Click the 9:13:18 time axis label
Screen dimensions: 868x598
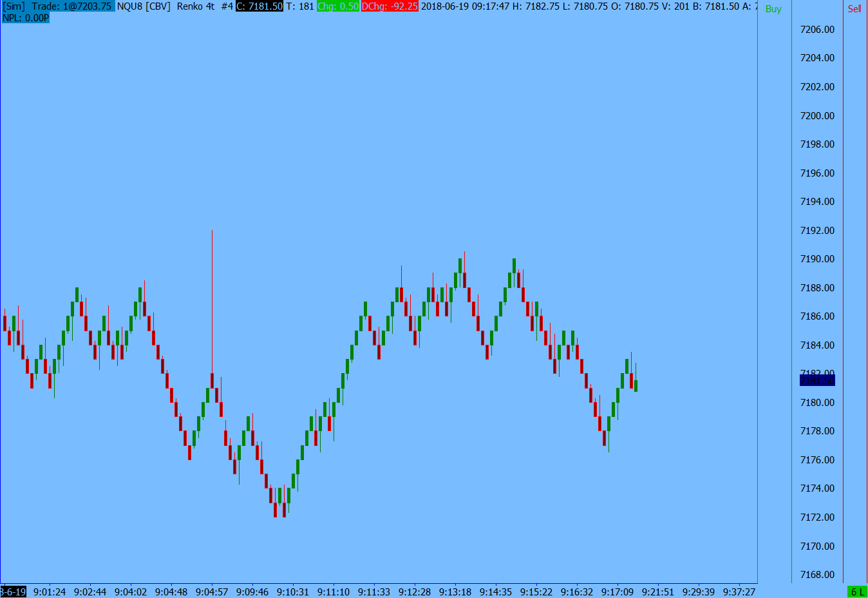[455, 592]
